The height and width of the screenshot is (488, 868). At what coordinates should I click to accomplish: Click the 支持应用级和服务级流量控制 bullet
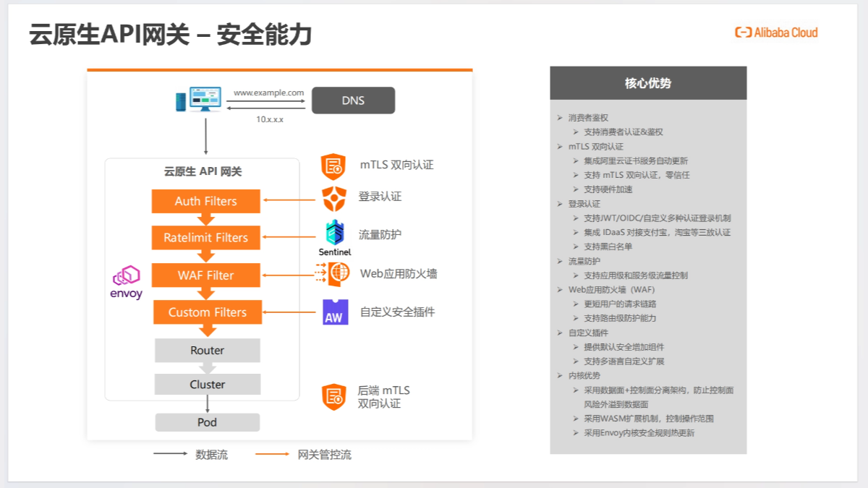[635, 275]
